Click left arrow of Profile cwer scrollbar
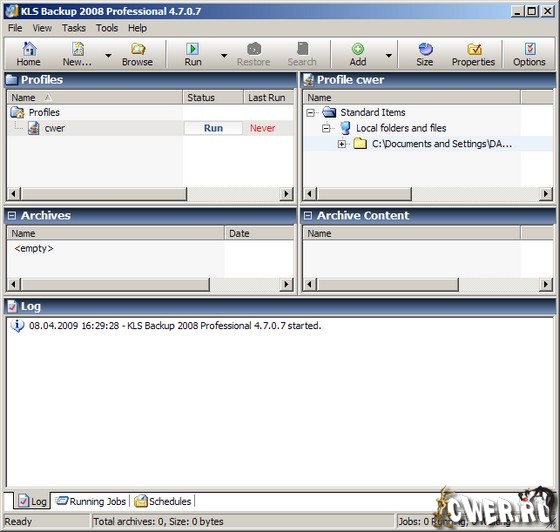560x532 pixels. coord(309,194)
